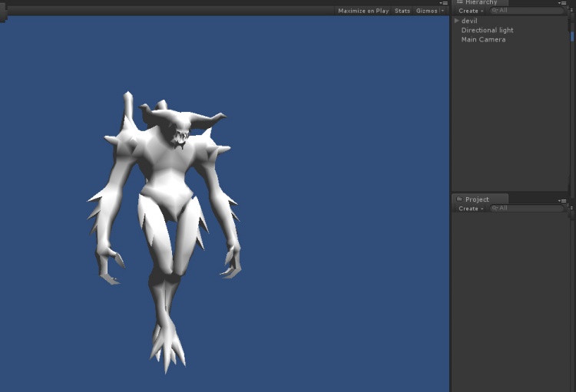Open the Project Create dropdown
Viewport: 576px width, 392px height.
[471, 209]
